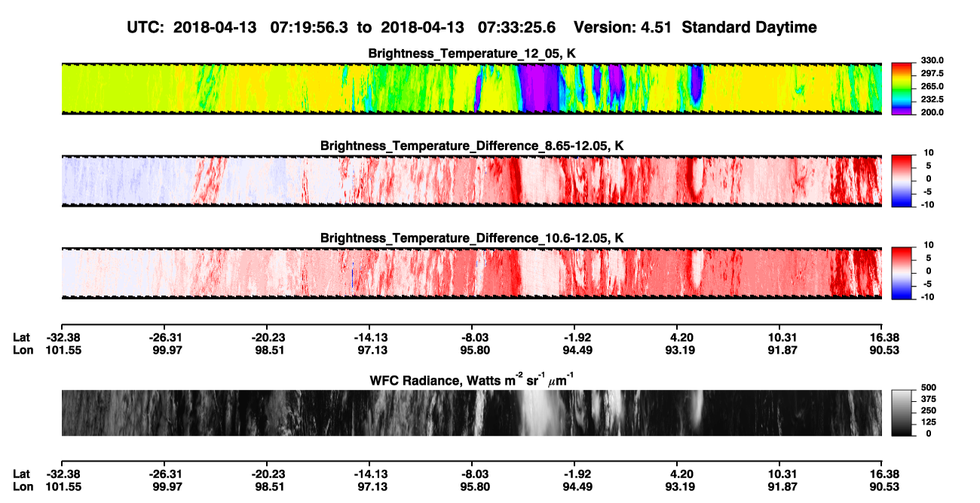Click the 'Version: 4.51 Standard Daytime' text

(x=695, y=27)
